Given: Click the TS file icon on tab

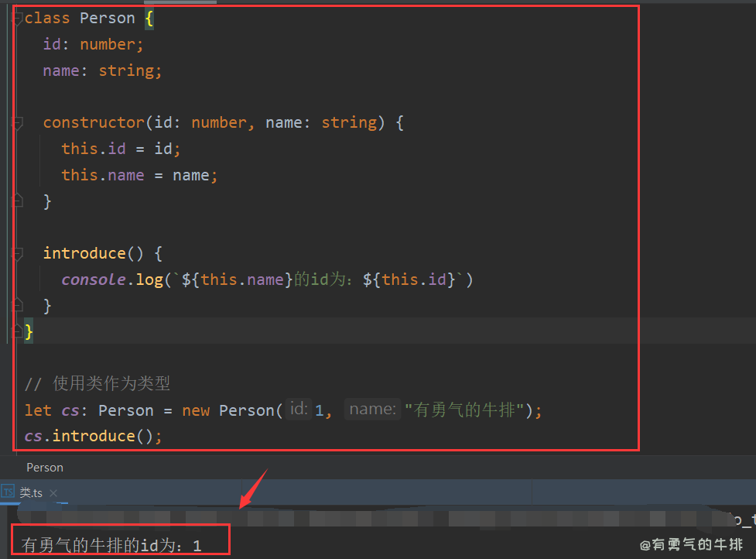Looking at the screenshot, I should pos(9,492).
